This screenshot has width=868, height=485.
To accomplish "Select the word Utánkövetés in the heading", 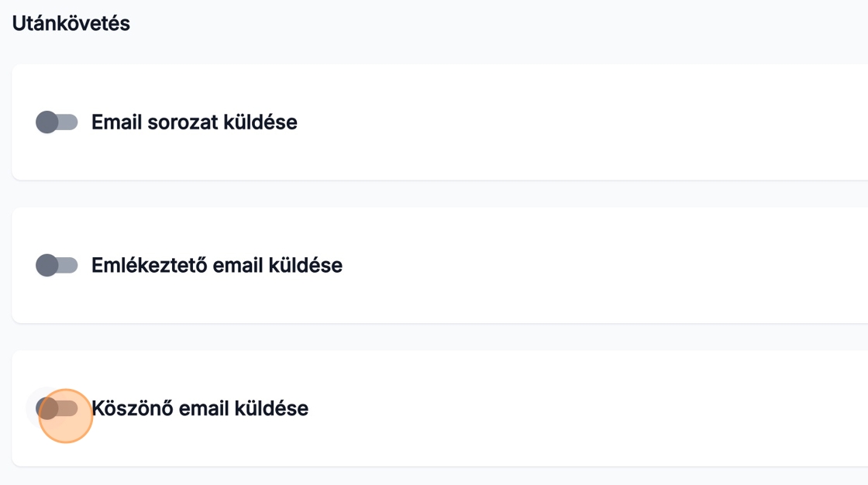I will tap(71, 23).
